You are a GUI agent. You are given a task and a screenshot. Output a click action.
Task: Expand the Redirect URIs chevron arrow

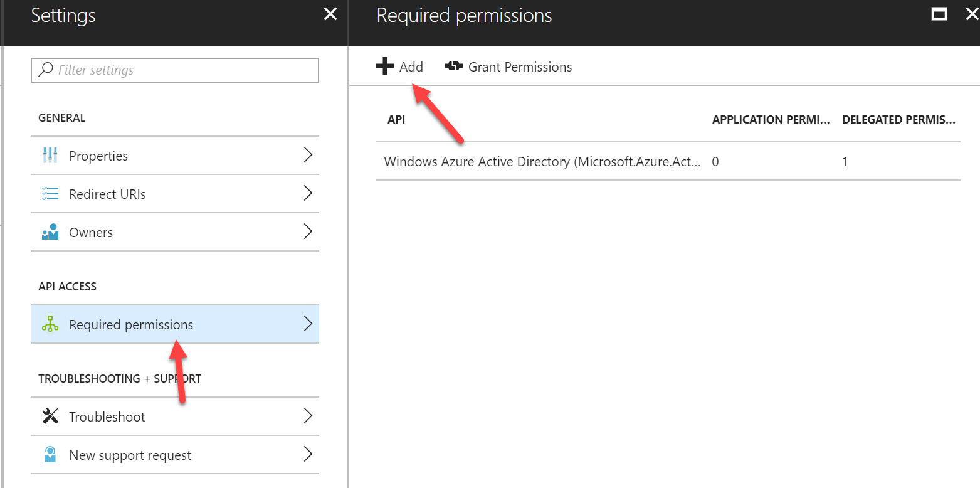308,194
